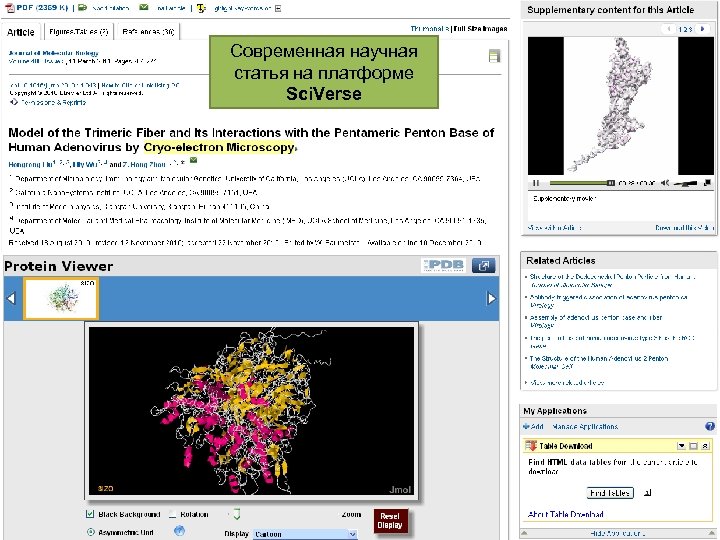Switch to the Article tab
The height and width of the screenshot is (540, 720).
coord(21,32)
